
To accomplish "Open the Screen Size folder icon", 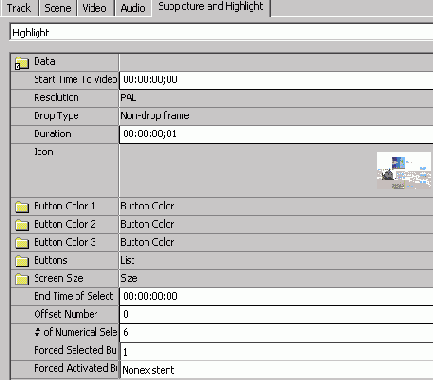I will pyautogui.click(x=22, y=279).
